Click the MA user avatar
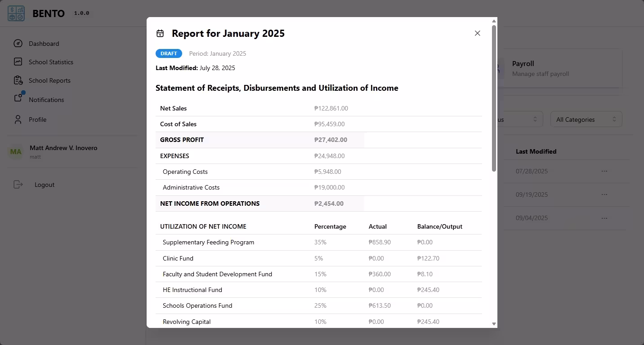Screen dimensions: 644x345 [16, 152]
